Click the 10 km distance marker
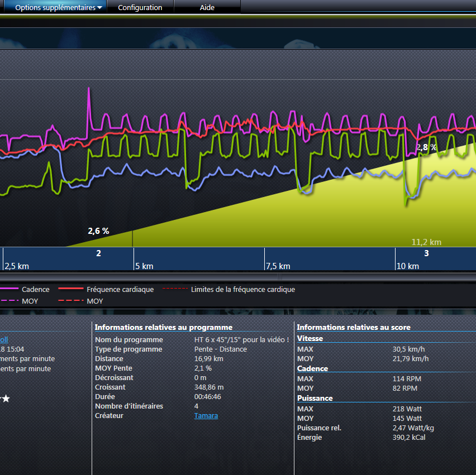The width and height of the screenshot is (476, 475). pos(407,266)
